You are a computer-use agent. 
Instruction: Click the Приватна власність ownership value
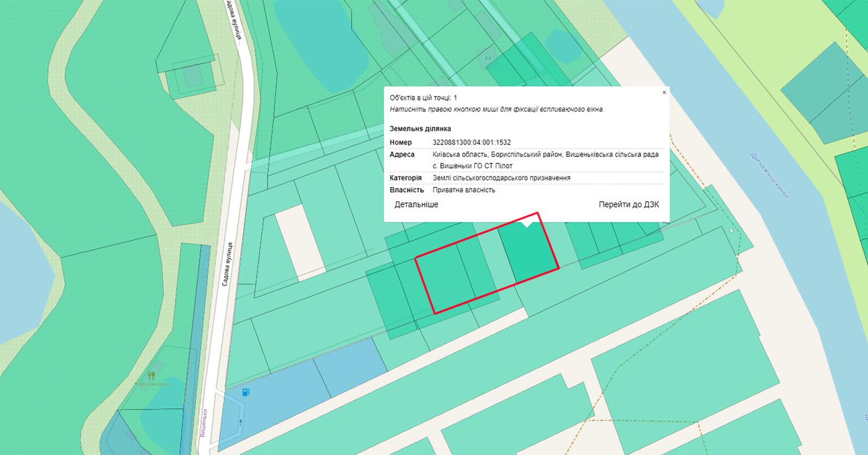tap(464, 190)
